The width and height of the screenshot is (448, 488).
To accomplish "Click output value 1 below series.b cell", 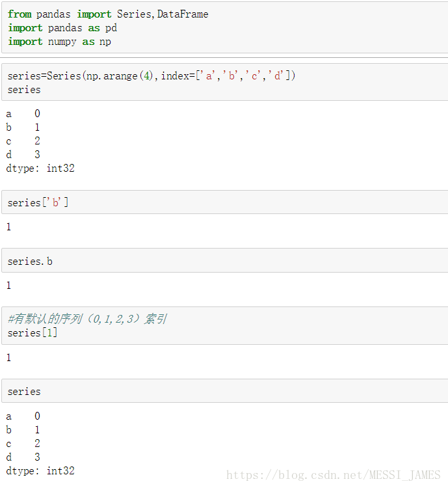I will 8,286.
